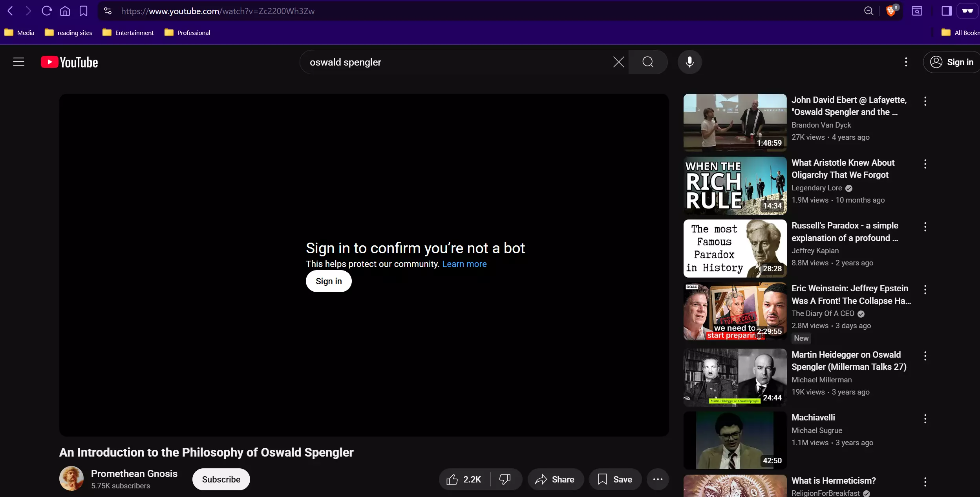Screen dimensions: 980x497
Task: Open site settings icon in address bar
Action: 108,11
